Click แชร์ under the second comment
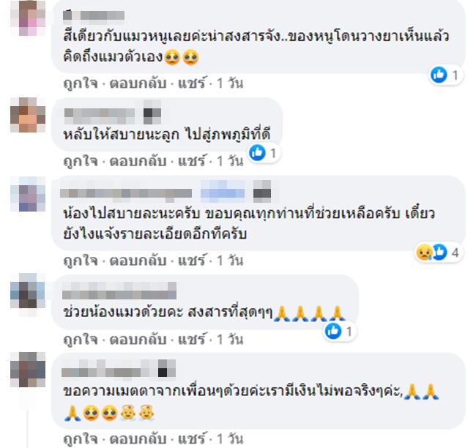 (x=191, y=160)
